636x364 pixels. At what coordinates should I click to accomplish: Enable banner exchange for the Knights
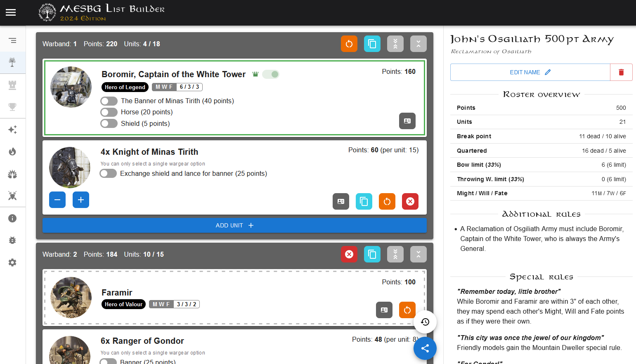pos(108,173)
